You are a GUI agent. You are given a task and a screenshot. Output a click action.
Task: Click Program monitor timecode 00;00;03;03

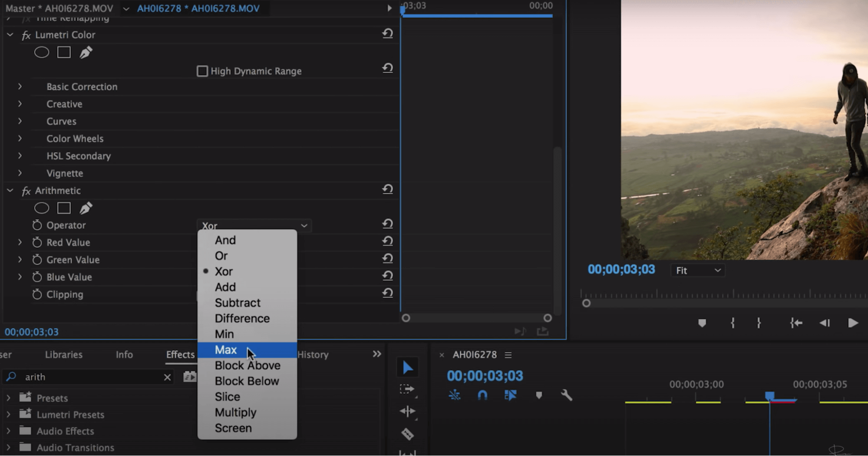click(621, 270)
